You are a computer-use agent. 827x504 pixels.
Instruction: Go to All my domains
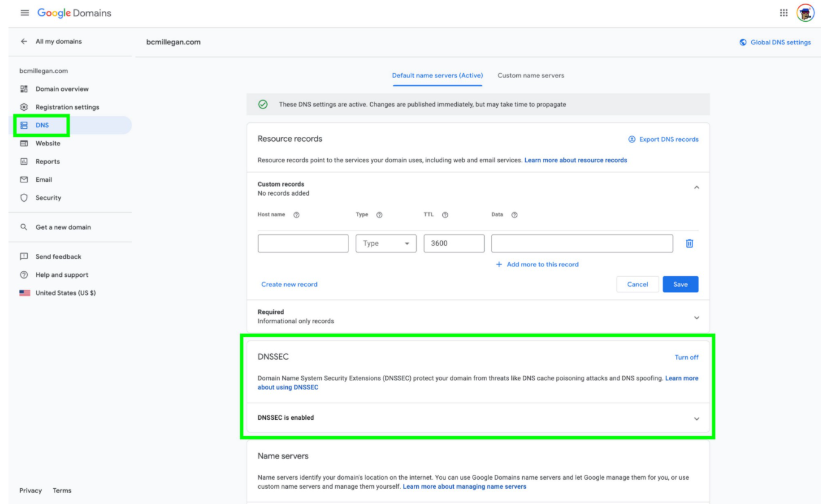pyautogui.click(x=58, y=42)
